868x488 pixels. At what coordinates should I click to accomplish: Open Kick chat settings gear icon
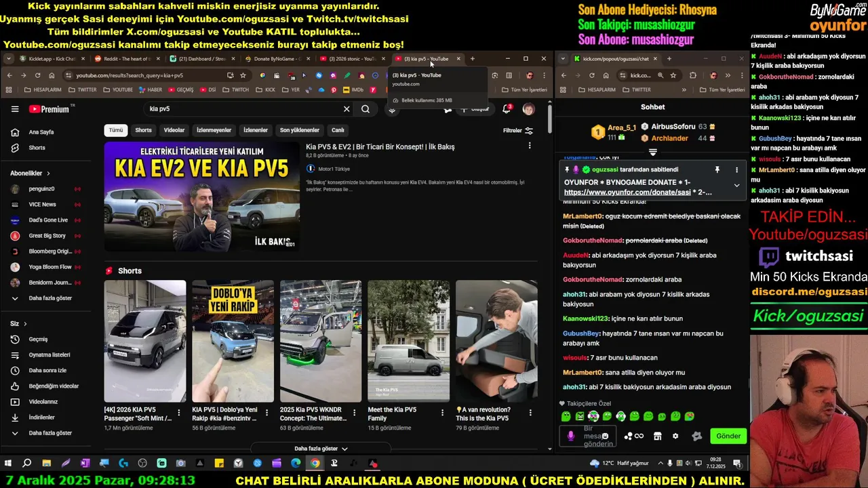point(675,436)
